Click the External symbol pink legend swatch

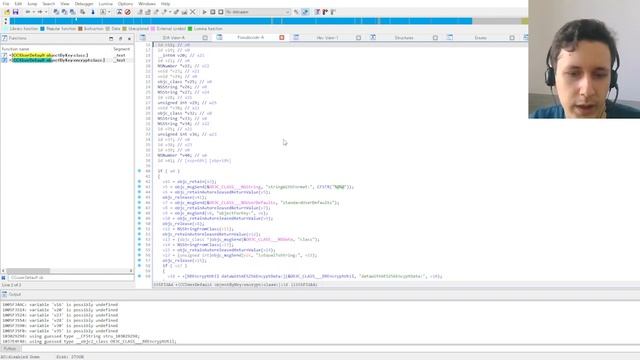click(153, 29)
